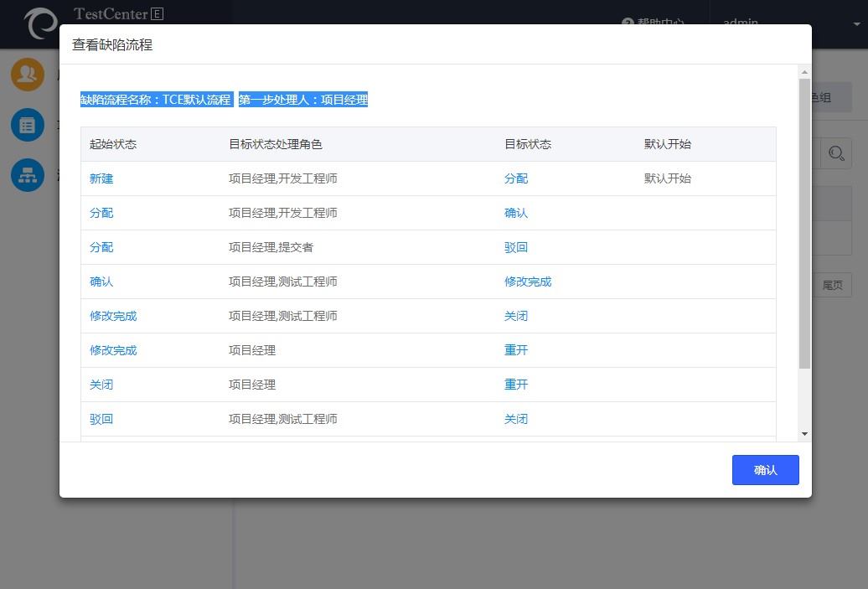This screenshot has height=589, width=868.
Task: Click the magnifier search icon on the right
Action: [x=835, y=153]
